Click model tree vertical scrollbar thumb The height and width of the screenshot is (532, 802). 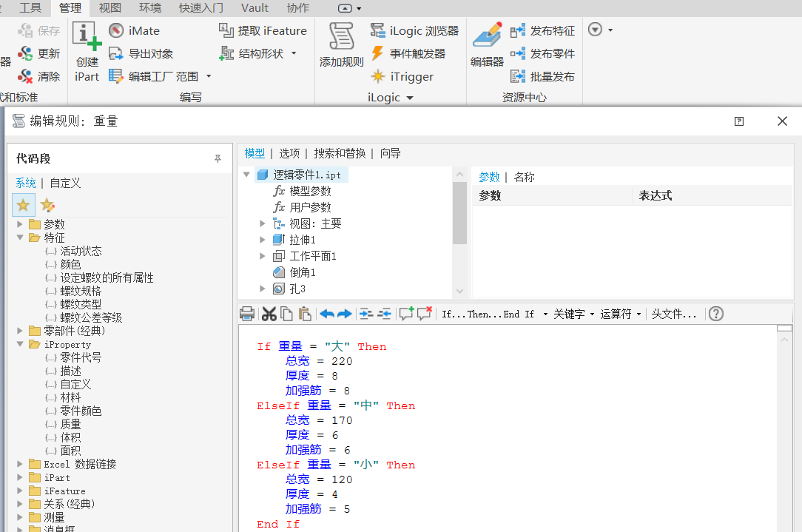[460, 213]
